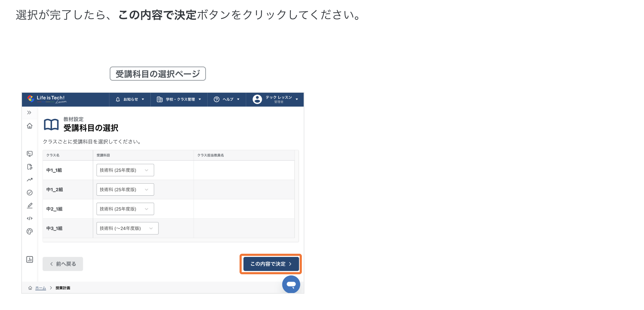Open the monitor/terminal icon in the sidebar
The height and width of the screenshot is (310, 644).
[30, 154]
